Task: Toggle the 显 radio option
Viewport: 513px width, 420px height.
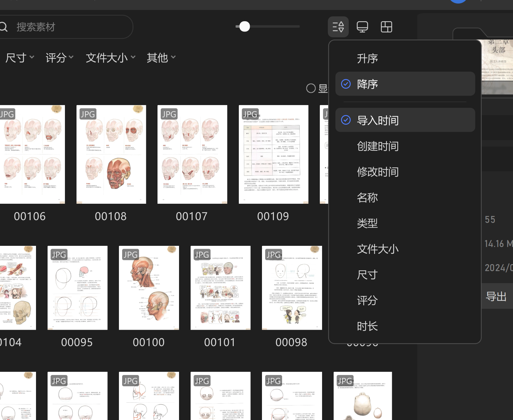Action: coord(311,88)
